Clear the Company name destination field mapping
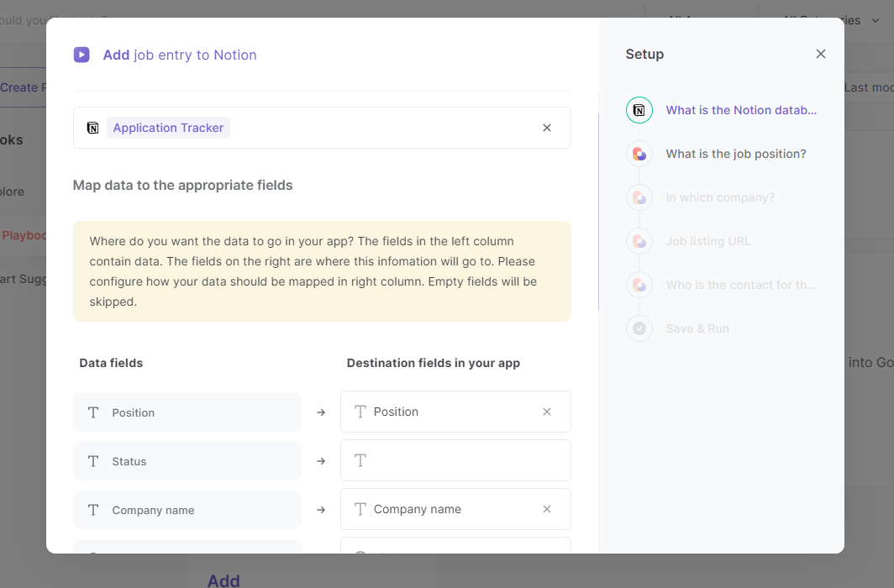This screenshot has height=588, width=894. click(x=547, y=509)
